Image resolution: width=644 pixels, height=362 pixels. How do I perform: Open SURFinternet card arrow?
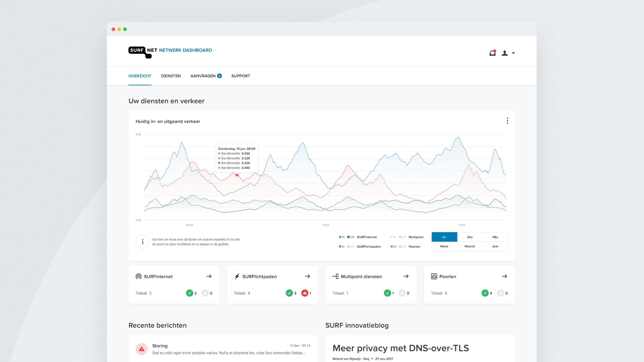[209, 276]
